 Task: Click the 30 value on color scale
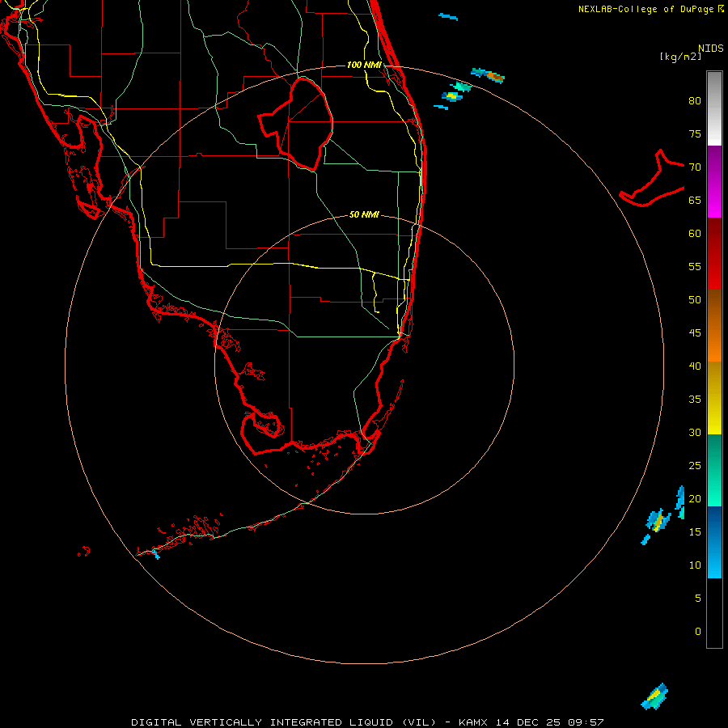tap(695, 432)
